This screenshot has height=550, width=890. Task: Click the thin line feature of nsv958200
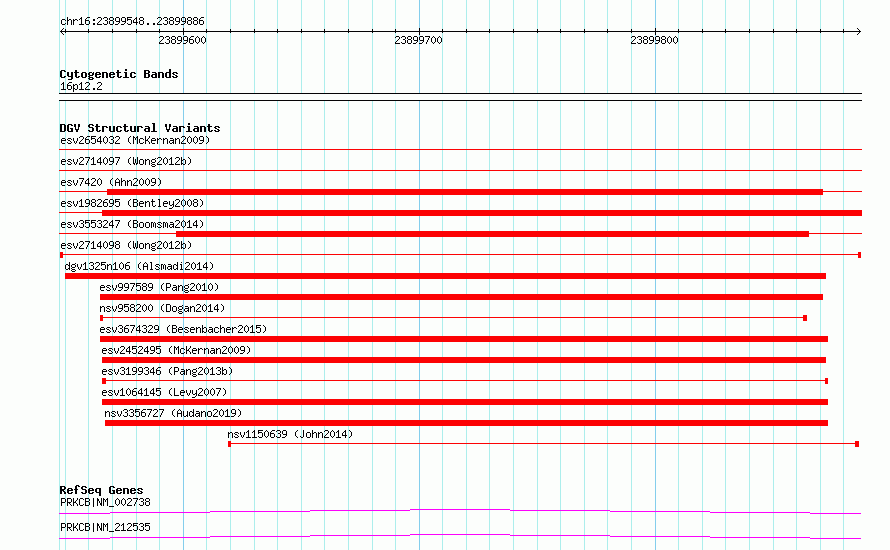(x=453, y=318)
